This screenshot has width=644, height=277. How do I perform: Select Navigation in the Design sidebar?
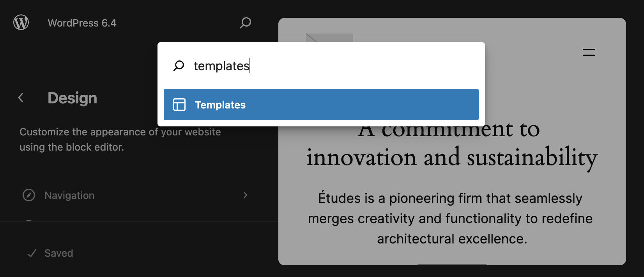(69, 195)
